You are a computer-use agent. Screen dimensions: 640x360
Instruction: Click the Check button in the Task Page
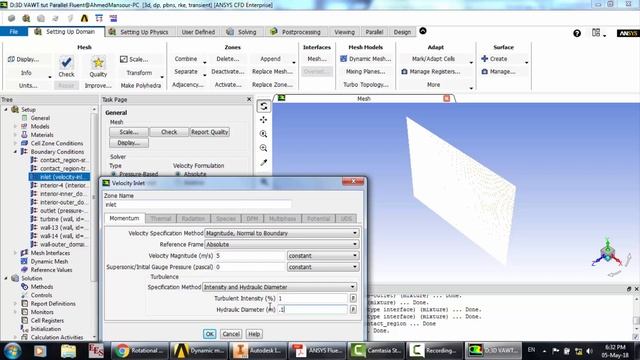[169, 132]
